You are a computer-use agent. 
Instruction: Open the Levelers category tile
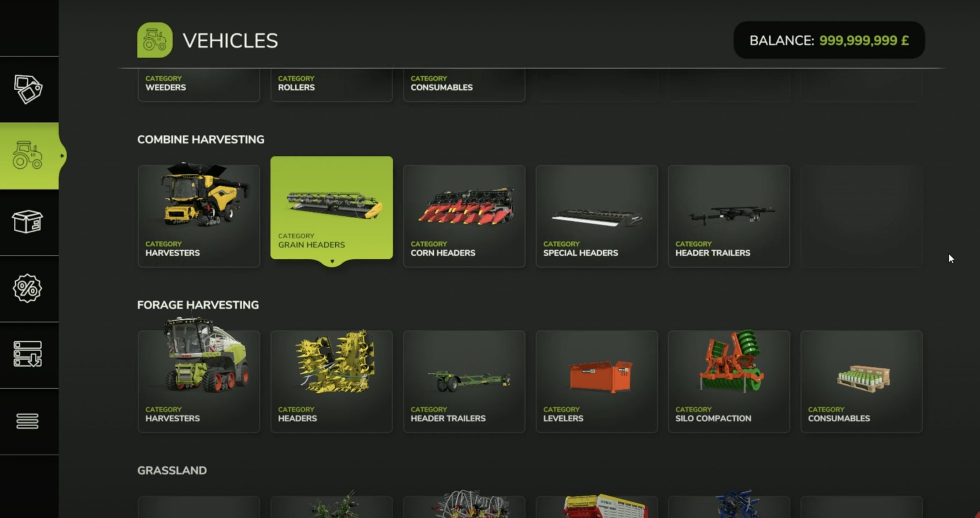pos(597,382)
